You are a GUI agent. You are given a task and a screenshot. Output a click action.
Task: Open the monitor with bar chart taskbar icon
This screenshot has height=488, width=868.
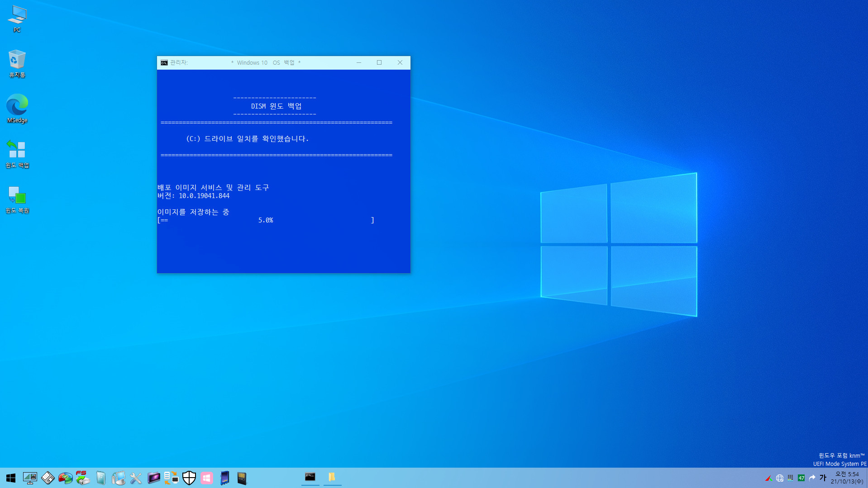[x=30, y=478]
